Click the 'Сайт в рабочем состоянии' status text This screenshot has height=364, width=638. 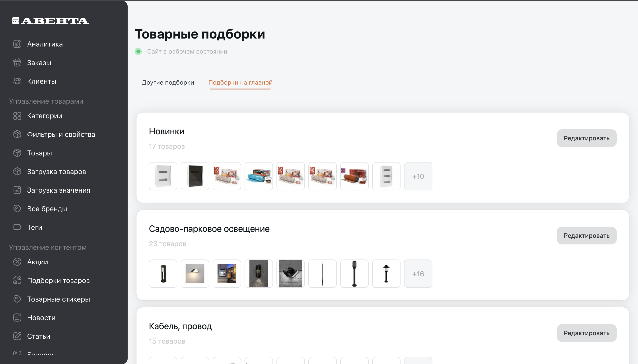[187, 52]
